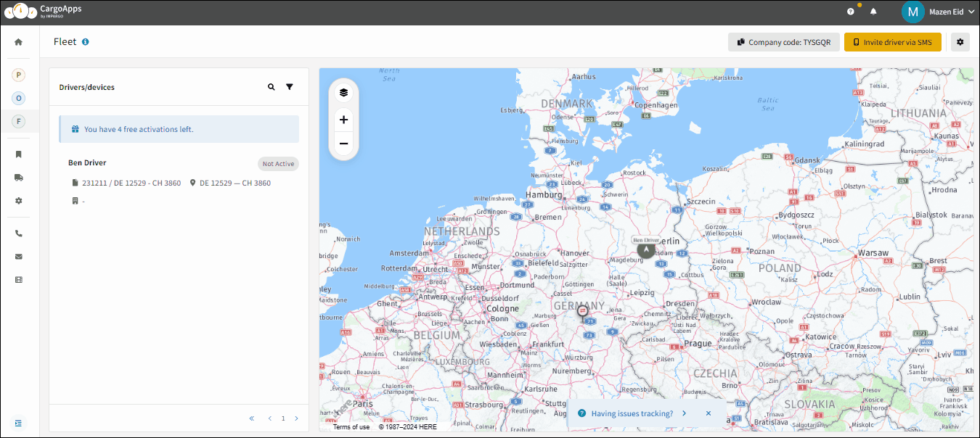Image resolution: width=980 pixels, height=438 pixels.
Task: Click Invite driver via SMS
Action: [x=893, y=42]
